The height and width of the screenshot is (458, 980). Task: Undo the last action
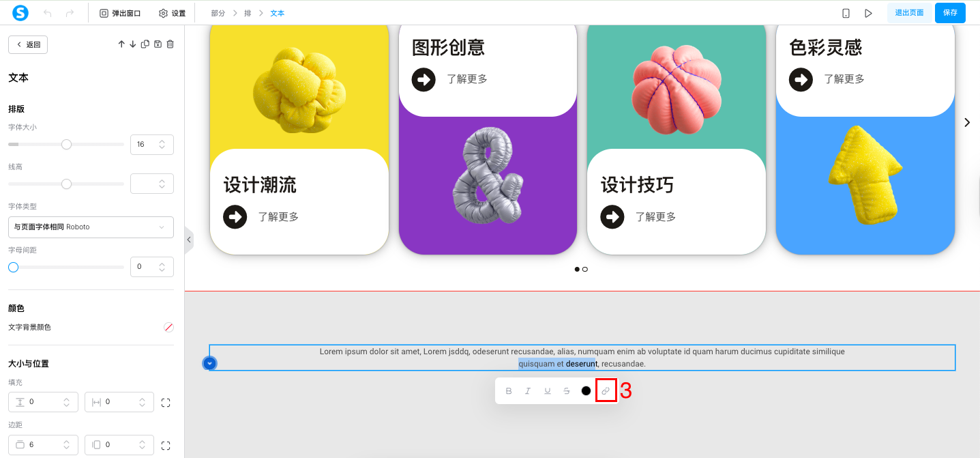click(x=48, y=13)
